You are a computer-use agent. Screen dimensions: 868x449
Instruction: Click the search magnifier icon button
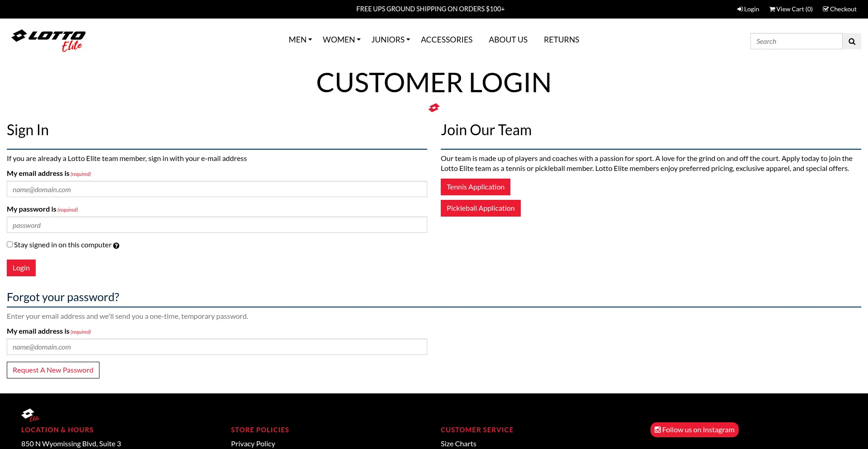click(852, 41)
